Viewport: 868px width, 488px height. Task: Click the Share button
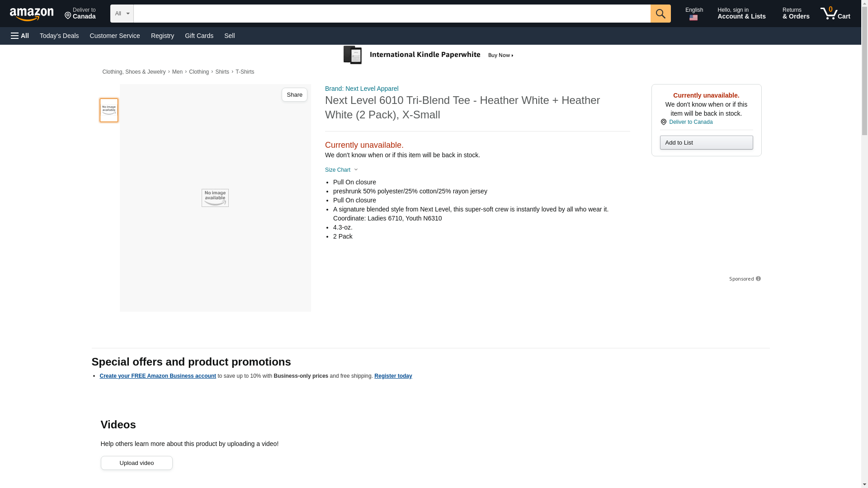click(x=294, y=95)
